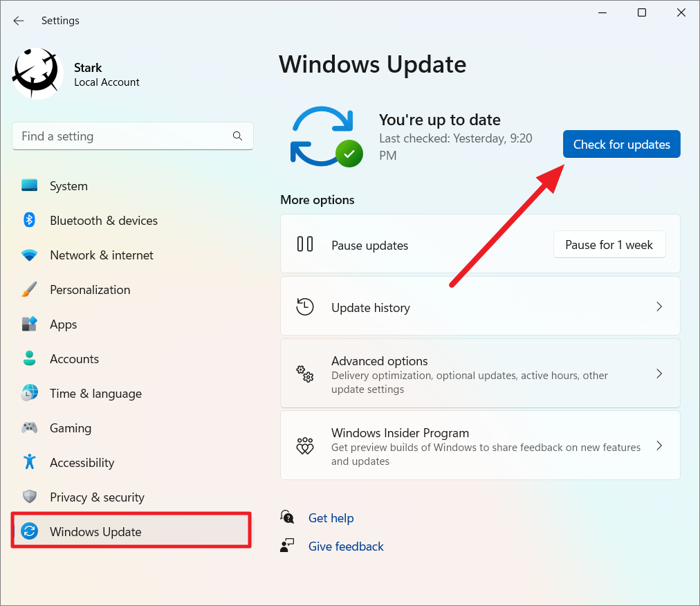Click the Windows Update sidebar icon
Screen dimensions: 700x606
point(30,531)
